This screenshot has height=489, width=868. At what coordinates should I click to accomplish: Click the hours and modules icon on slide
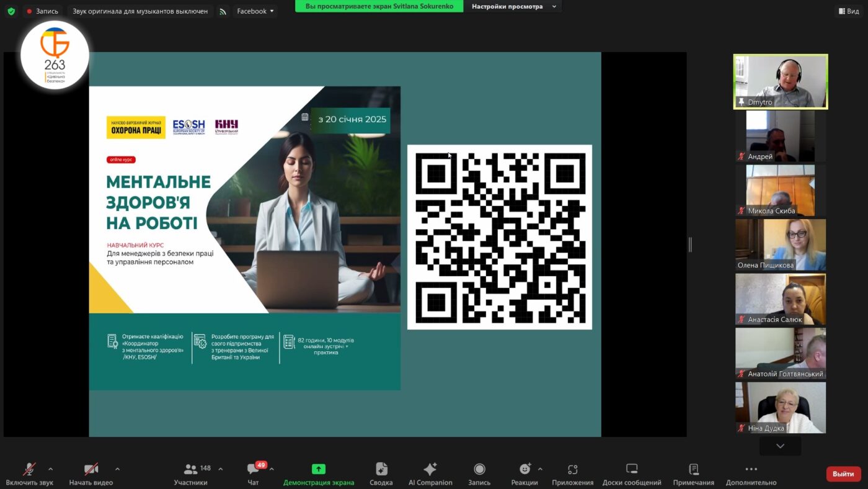289,341
